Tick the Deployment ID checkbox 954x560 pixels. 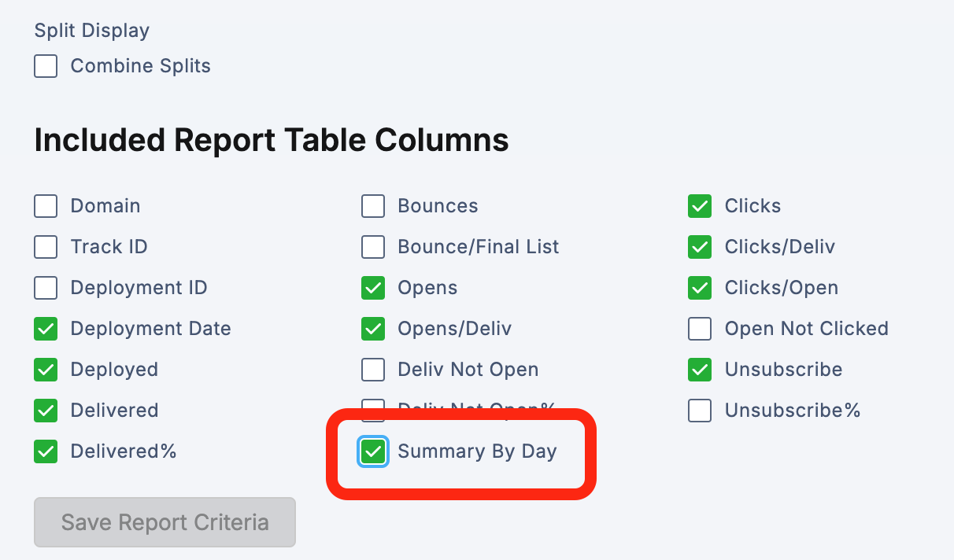pyautogui.click(x=46, y=288)
